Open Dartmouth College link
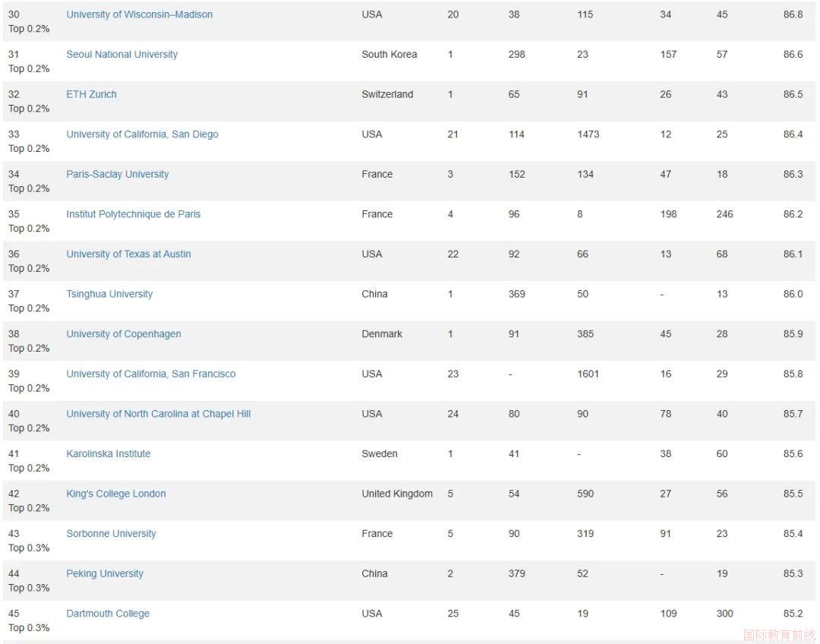820x644 pixels. pos(108,614)
